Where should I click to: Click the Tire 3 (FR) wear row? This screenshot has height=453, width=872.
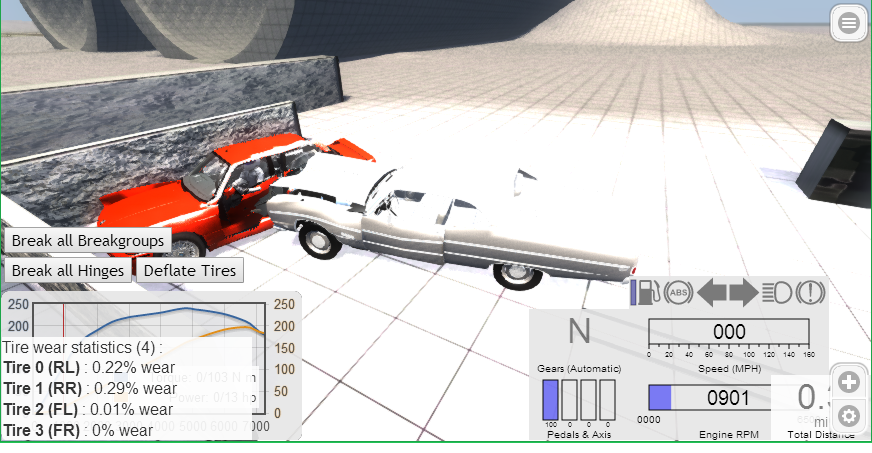(78, 430)
